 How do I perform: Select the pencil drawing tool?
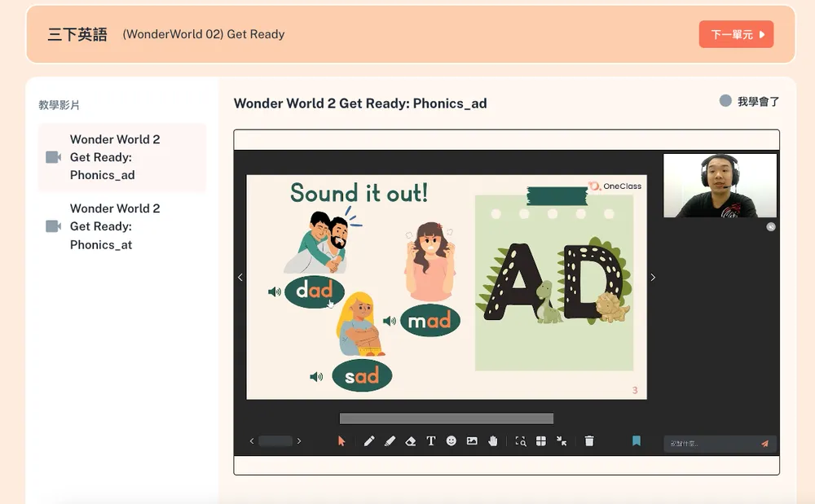pyautogui.click(x=369, y=441)
